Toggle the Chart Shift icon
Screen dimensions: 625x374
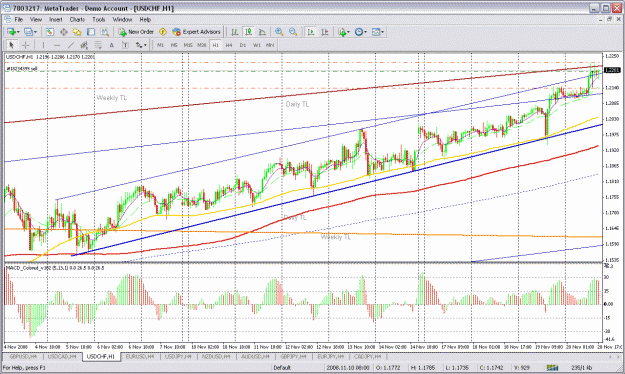pyautogui.click(x=325, y=32)
